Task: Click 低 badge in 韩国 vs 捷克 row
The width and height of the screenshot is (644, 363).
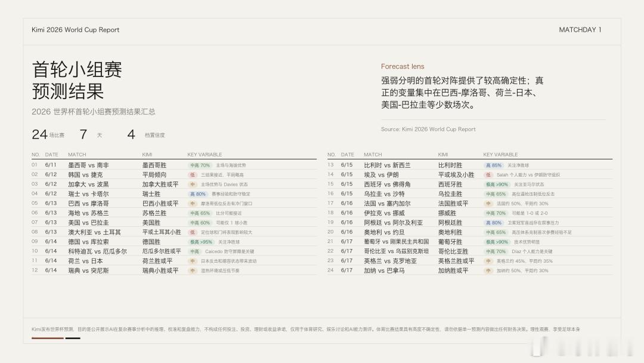Action: pos(192,175)
